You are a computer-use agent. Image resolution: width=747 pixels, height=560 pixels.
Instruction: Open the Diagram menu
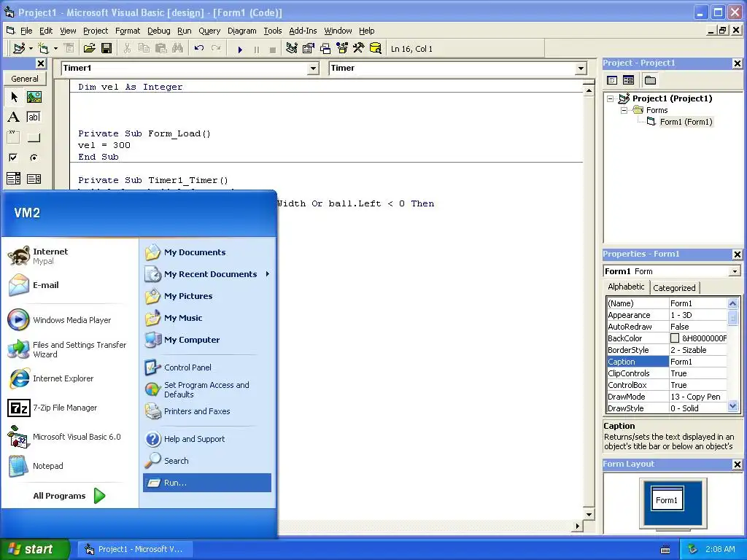point(241,31)
